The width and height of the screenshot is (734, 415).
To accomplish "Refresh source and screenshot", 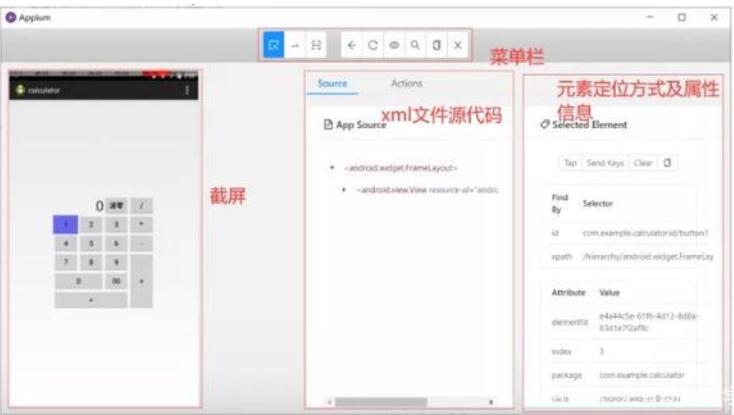I will [373, 45].
